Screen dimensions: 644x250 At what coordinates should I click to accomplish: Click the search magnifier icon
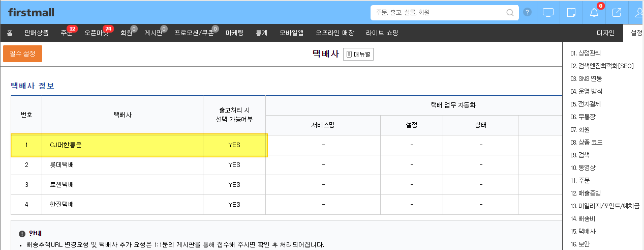[510, 12]
